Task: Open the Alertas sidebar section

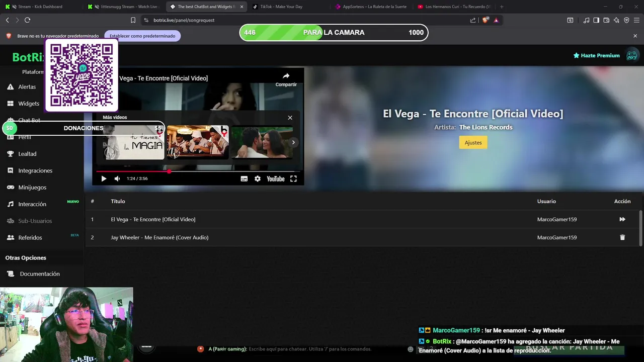Action: [x=22, y=86]
